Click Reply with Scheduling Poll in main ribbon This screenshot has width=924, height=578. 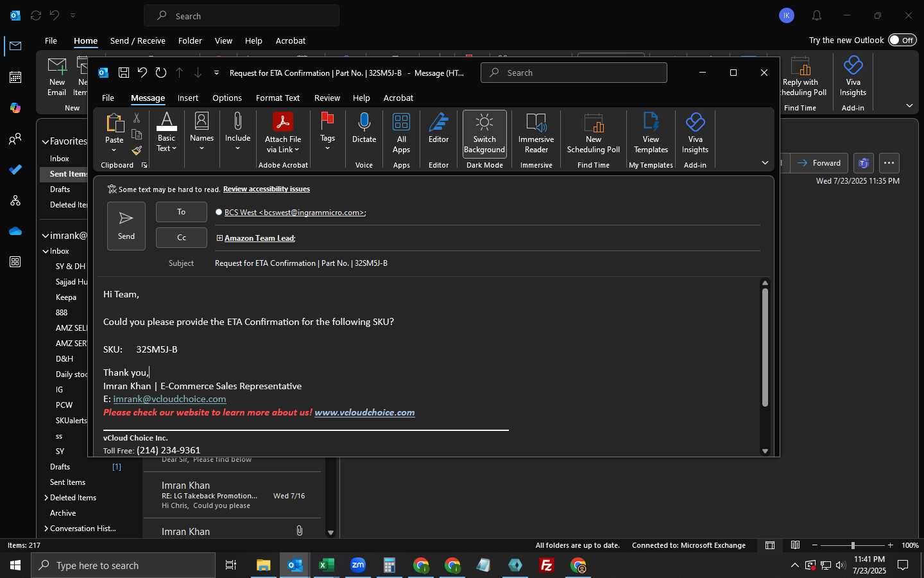click(x=801, y=77)
